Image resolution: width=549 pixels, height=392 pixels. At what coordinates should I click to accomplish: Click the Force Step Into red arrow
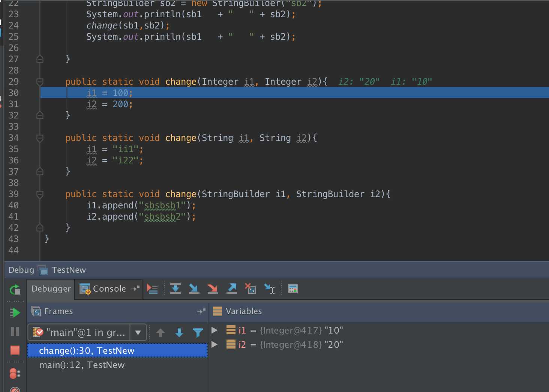213,289
